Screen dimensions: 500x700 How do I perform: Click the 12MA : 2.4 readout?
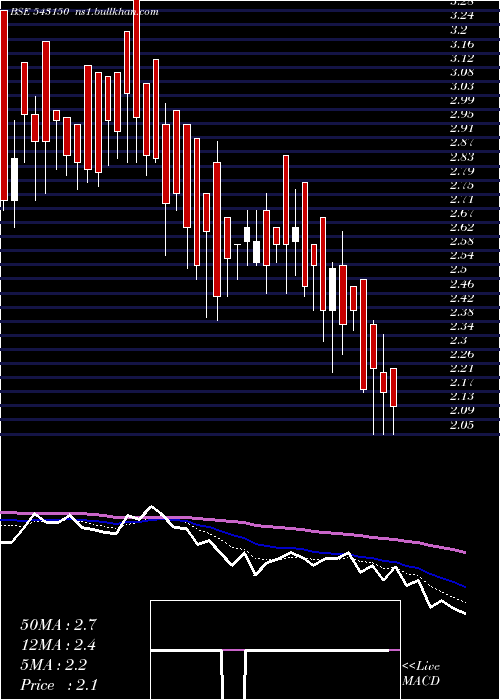tap(58, 645)
